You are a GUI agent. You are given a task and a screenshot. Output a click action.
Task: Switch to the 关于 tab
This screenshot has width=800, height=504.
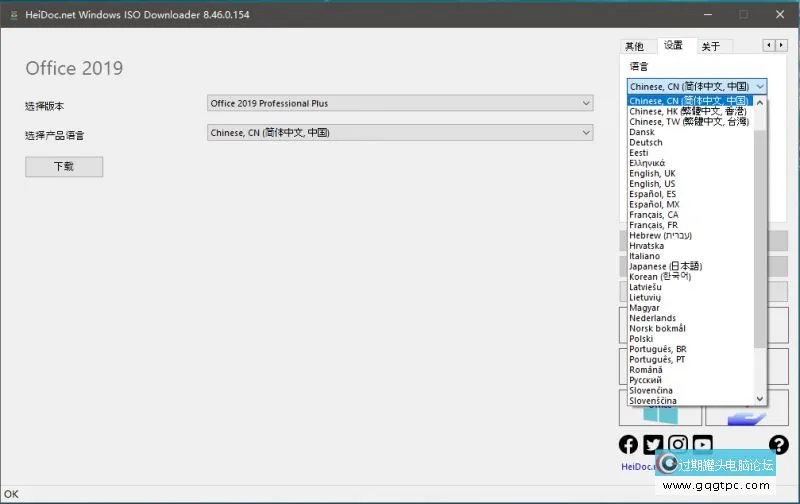click(x=710, y=46)
